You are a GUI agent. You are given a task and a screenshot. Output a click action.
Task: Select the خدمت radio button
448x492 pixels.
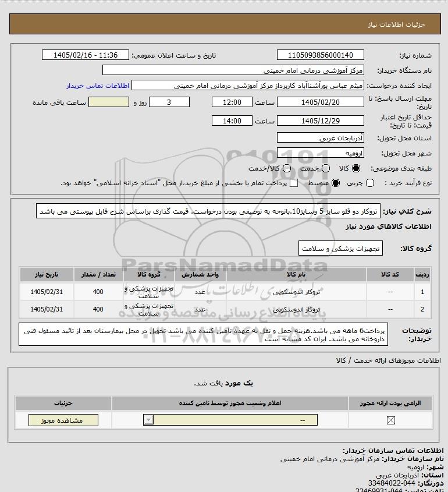point(326,168)
